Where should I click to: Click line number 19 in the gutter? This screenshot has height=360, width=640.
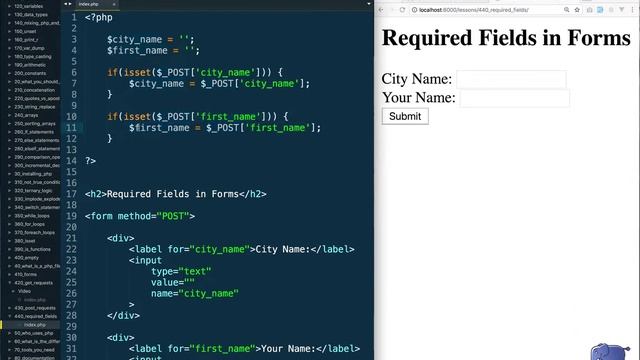(71, 216)
